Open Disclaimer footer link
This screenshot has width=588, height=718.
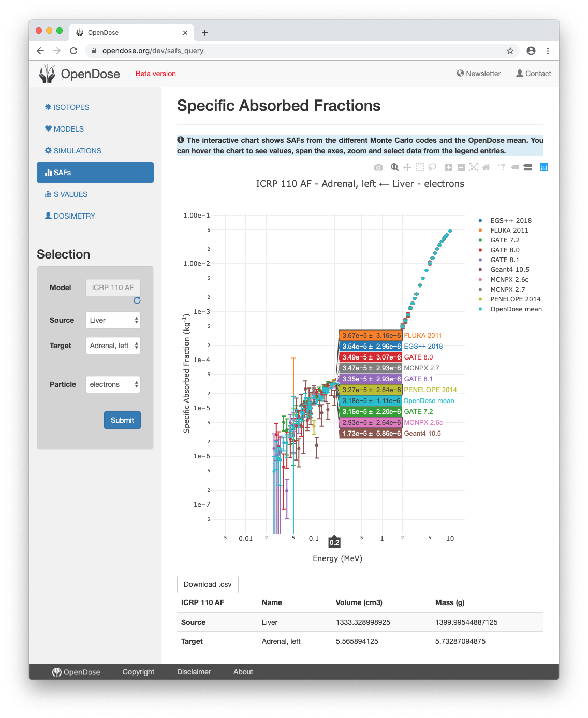coord(194,672)
